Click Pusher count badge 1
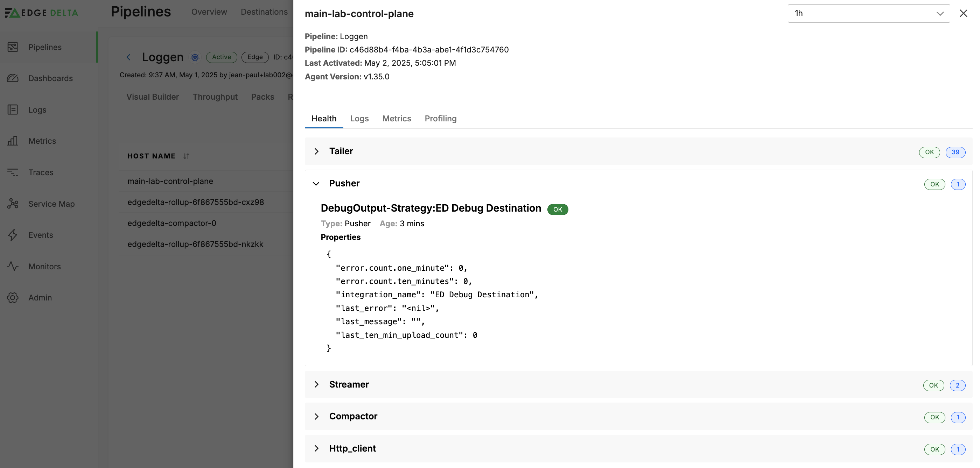The width and height of the screenshot is (980, 468). pyautogui.click(x=958, y=184)
